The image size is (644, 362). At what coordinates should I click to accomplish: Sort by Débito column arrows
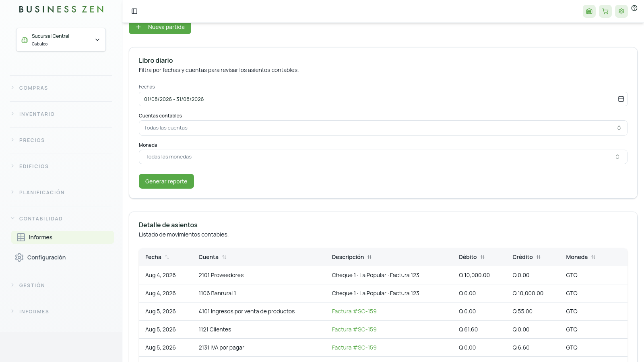click(483, 257)
